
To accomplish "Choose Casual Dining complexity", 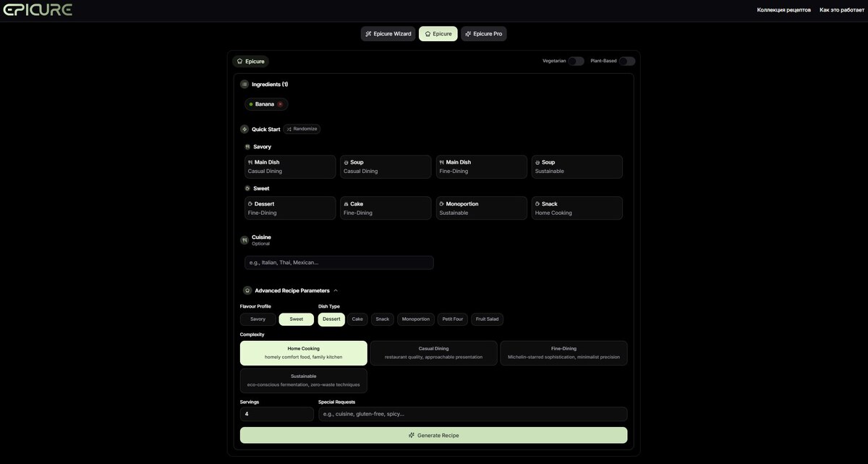I will (434, 353).
